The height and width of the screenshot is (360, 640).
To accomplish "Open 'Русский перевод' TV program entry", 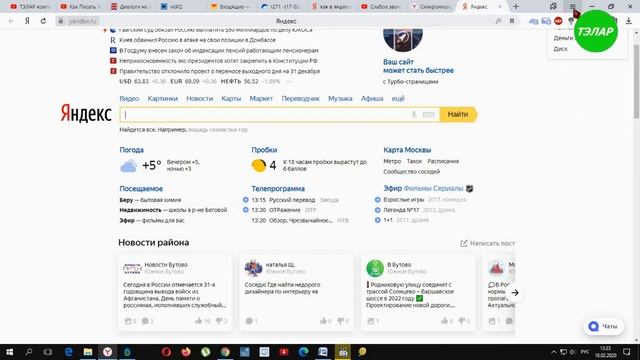I will click(x=292, y=200).
